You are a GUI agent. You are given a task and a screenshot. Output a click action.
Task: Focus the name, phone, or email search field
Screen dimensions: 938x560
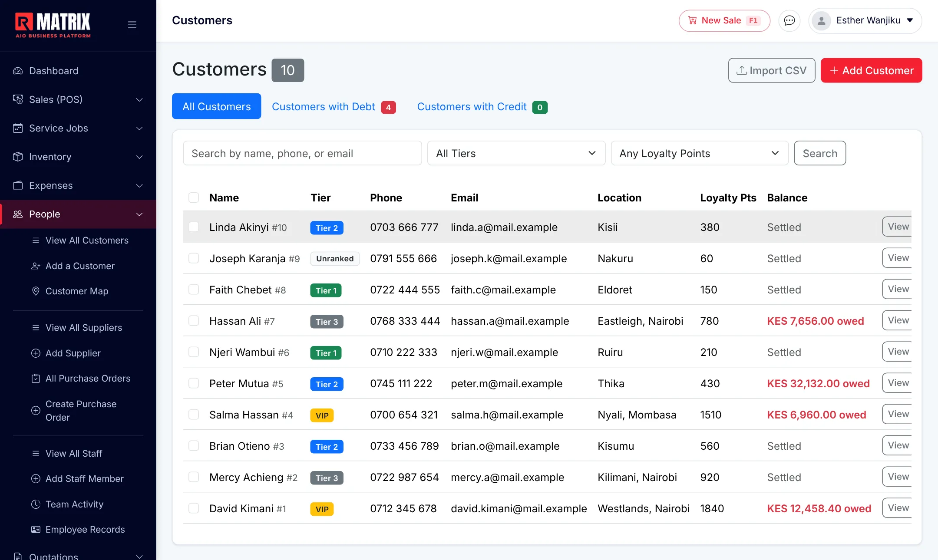[302, 153]
